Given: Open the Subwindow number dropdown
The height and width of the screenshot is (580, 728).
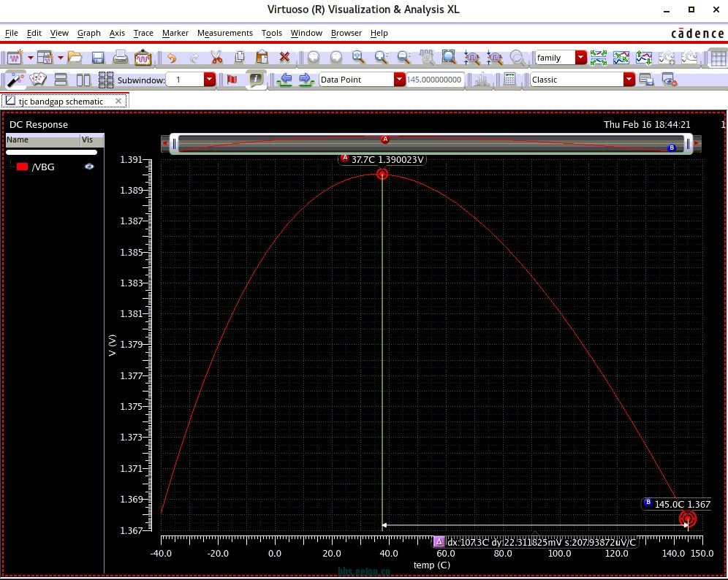Looking at the screenshot, I should point(209,80).
